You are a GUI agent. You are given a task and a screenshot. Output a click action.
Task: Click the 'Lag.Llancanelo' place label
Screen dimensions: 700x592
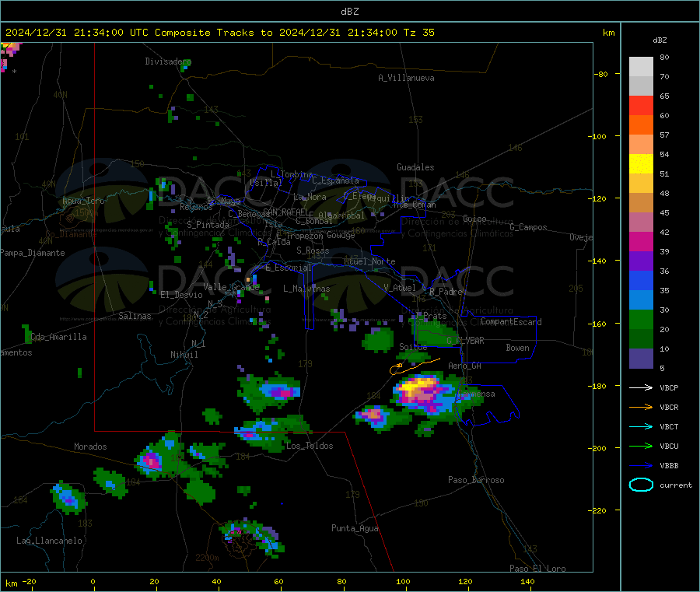(x=49, y=541)
